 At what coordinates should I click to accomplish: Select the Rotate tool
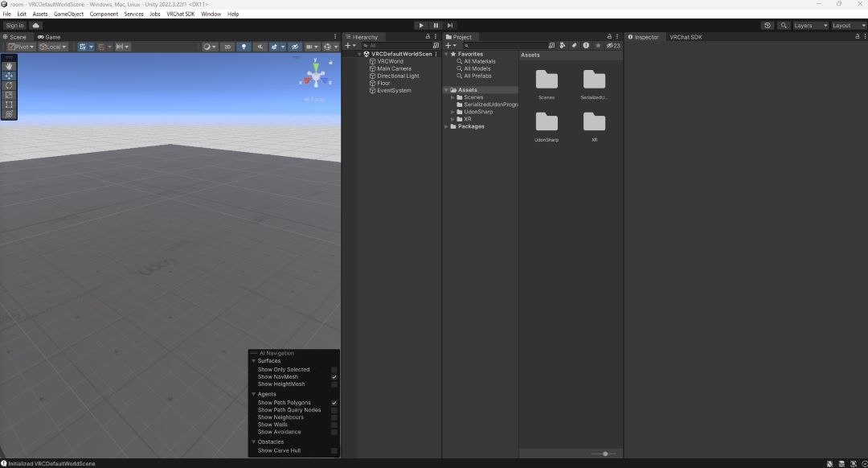tap(9, 85)
